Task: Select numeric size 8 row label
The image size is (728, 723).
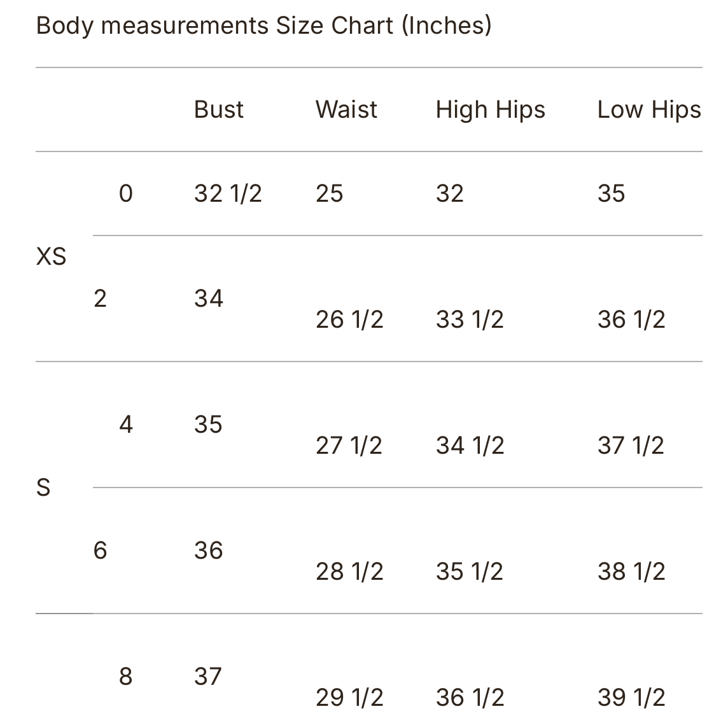Action: click(126, 677)
